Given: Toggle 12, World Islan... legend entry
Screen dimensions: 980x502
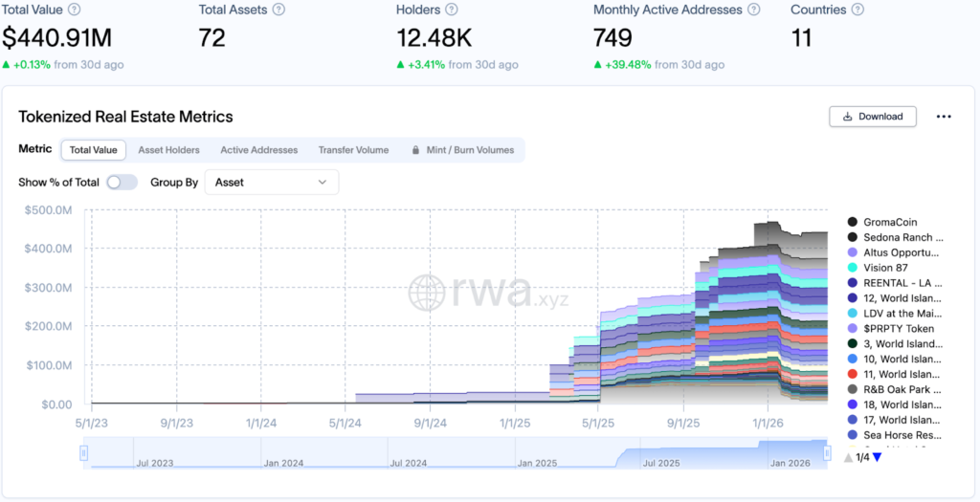Looking at the screenshot, I should [895, 298].
